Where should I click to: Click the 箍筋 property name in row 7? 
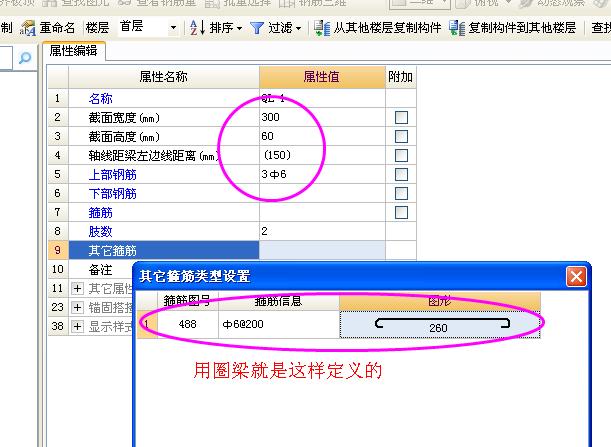pos(100,213)
